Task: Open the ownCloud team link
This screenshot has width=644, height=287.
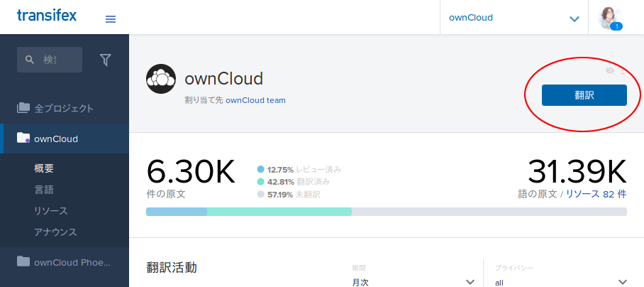Action: click(255, 100)
